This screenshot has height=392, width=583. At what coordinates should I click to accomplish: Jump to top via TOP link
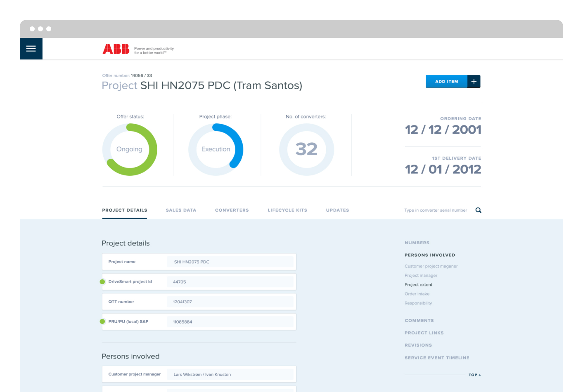tap(474, 375)
